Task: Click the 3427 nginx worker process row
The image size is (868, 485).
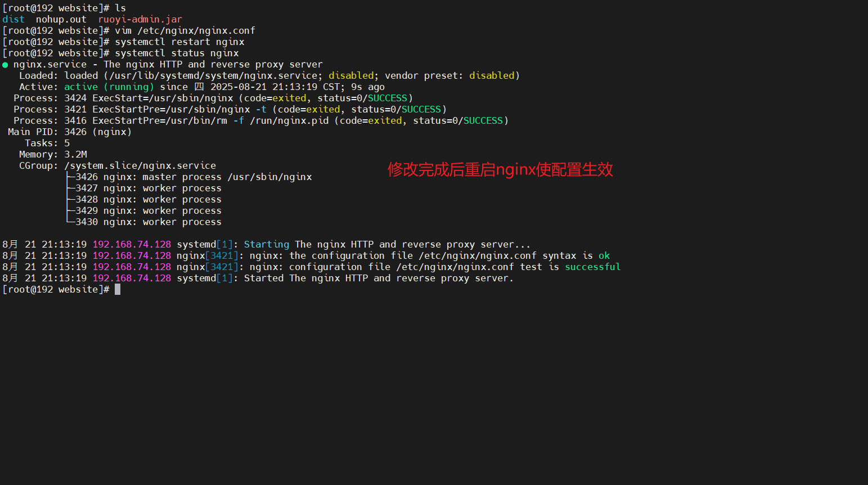Action: click(x=149, y=188)
